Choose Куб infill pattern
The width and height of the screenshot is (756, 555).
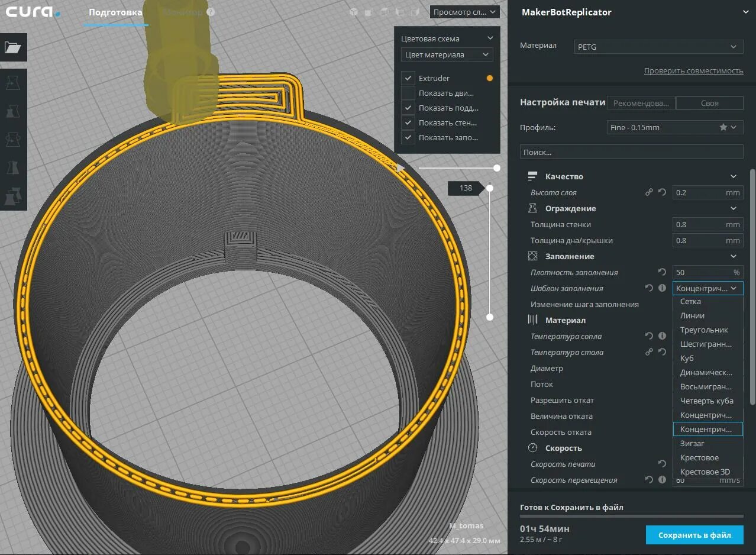(708, 358)
